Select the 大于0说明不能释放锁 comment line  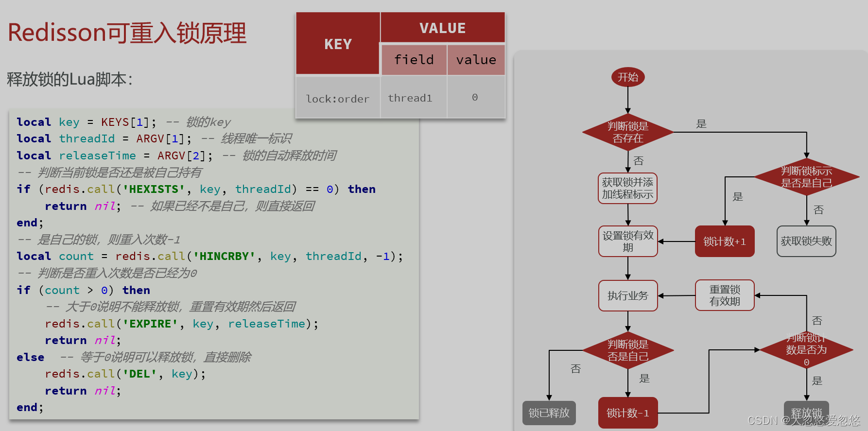[x=171, y=307]
